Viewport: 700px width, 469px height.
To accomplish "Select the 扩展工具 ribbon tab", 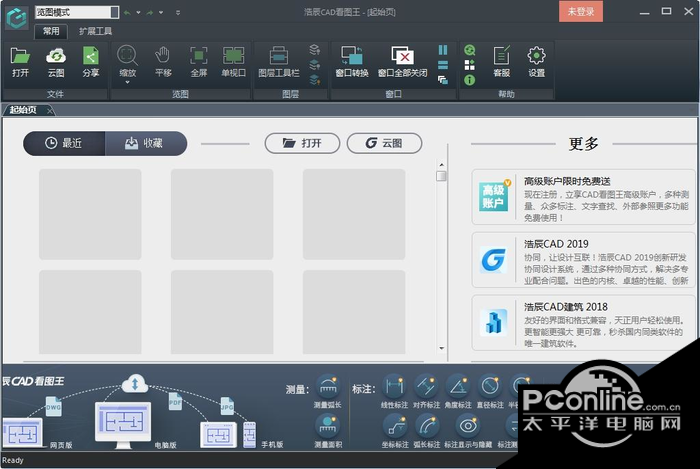I will [x=95, y=31].
